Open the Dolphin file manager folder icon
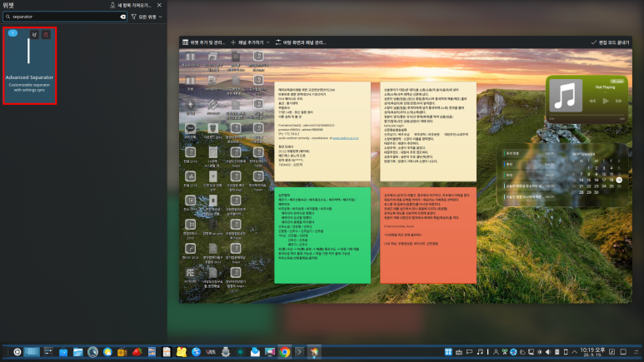 (x=78, y=352)
